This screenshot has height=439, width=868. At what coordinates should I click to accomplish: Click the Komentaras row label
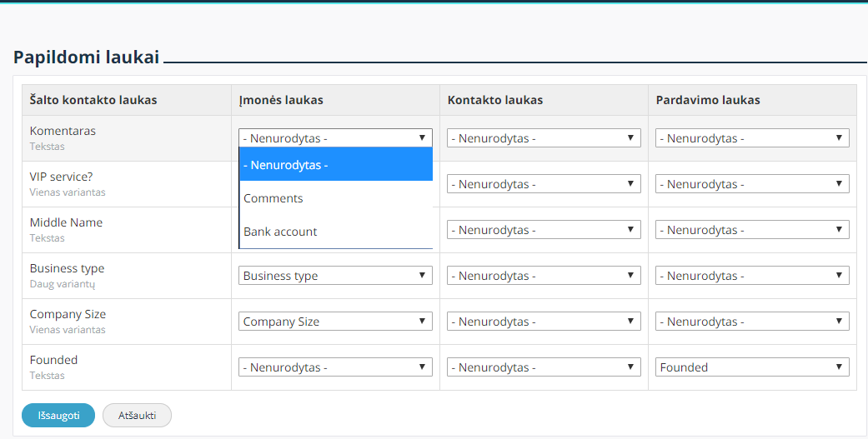click(63, 131)
